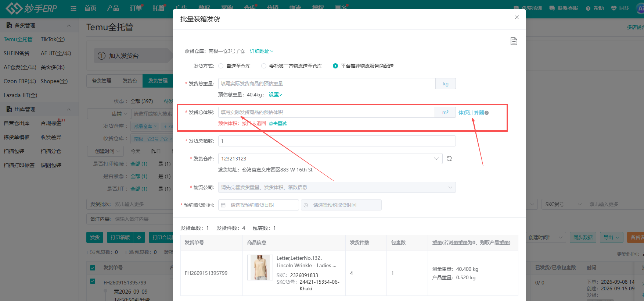
Task: Toggle checkbox for order FH2609151395799
Action: coord(93,281)
